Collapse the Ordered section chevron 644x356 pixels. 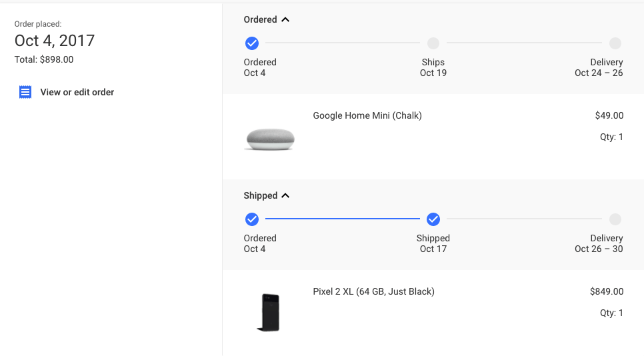(285, 20)
